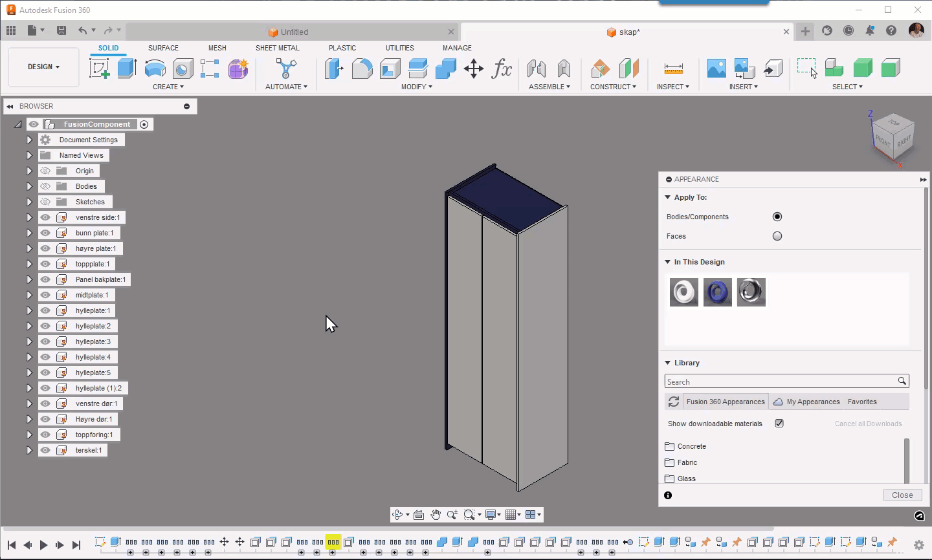This screenshot has width=932, height=560.
Task: Select the blue swirl appearance thumbnail
Action: coord(717,292)
